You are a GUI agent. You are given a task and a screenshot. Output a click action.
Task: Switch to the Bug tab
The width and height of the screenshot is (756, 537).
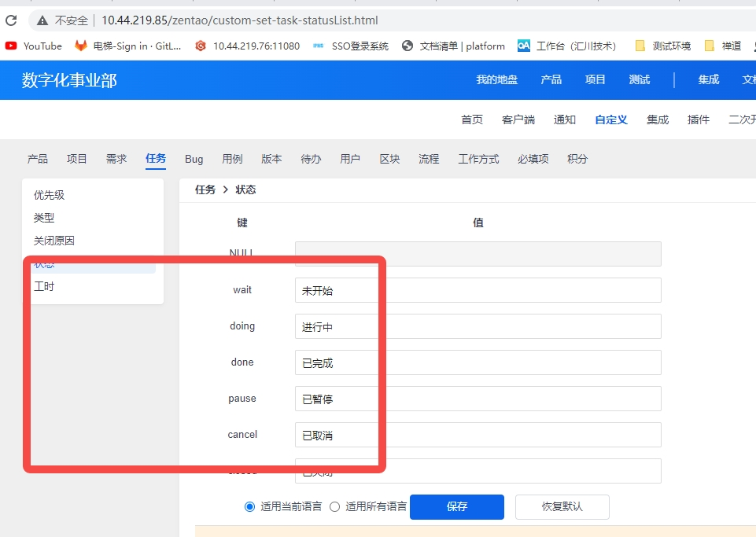coord(194,159)
